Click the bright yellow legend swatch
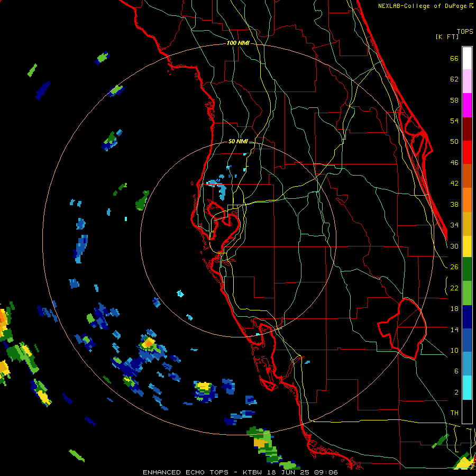The height and width of the screenshot is (476, 476). point(467,246)
